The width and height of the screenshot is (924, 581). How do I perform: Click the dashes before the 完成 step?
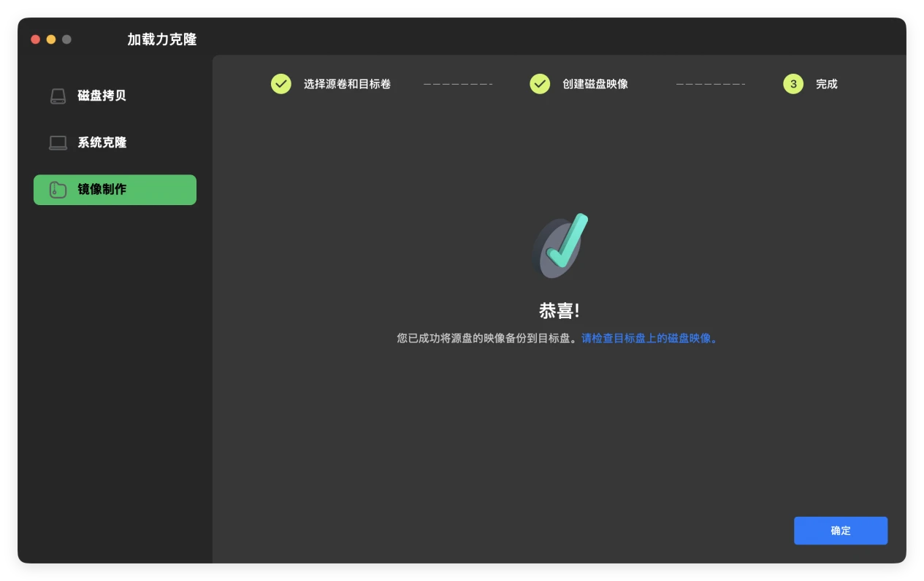[x=710, y=84]
